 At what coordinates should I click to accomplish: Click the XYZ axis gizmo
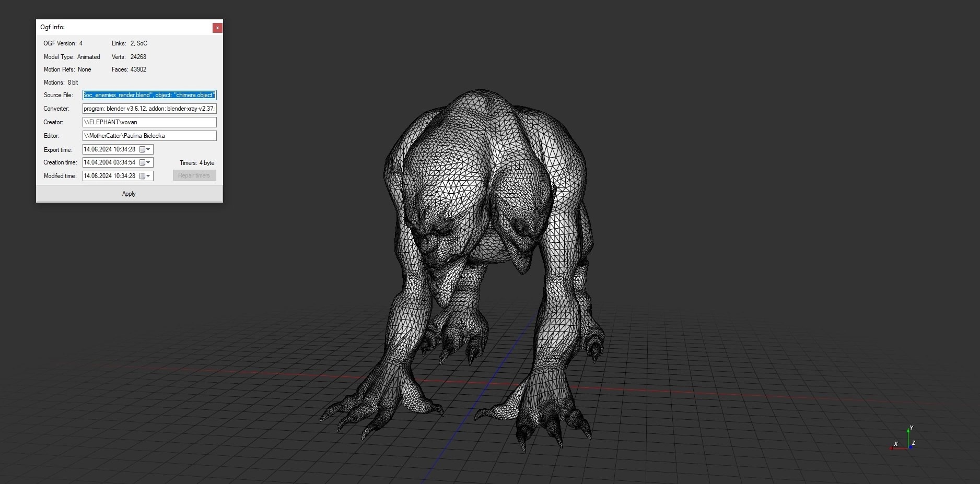[x=903, y=439]
